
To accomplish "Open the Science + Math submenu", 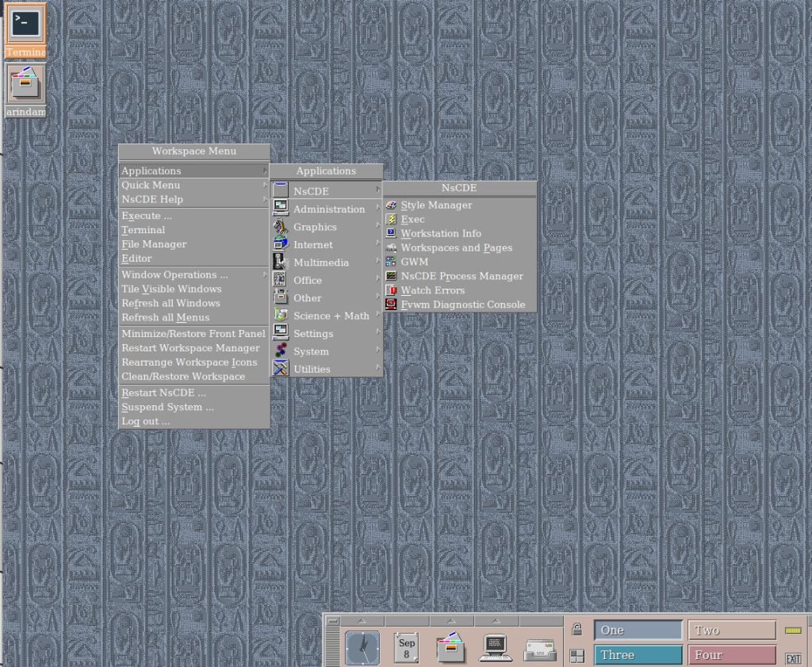I will click(x=326, y=316).
